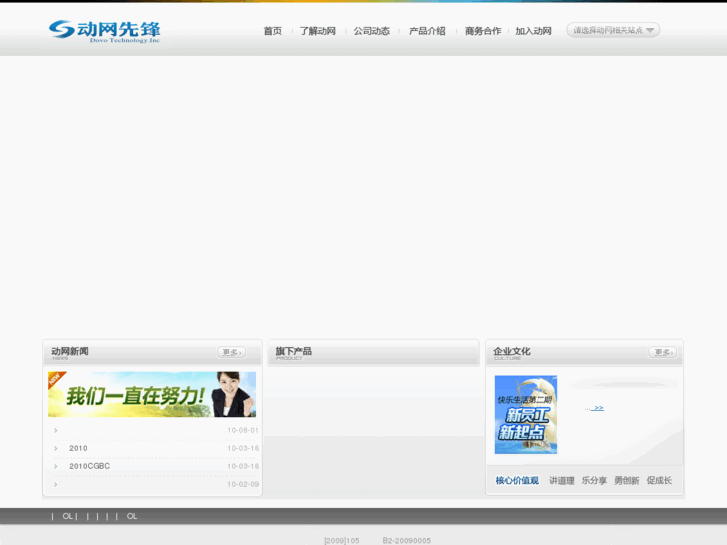This screenshot has height=545, width=727.
Task: Open the 首页 menu item
Action: click(273, 31)
